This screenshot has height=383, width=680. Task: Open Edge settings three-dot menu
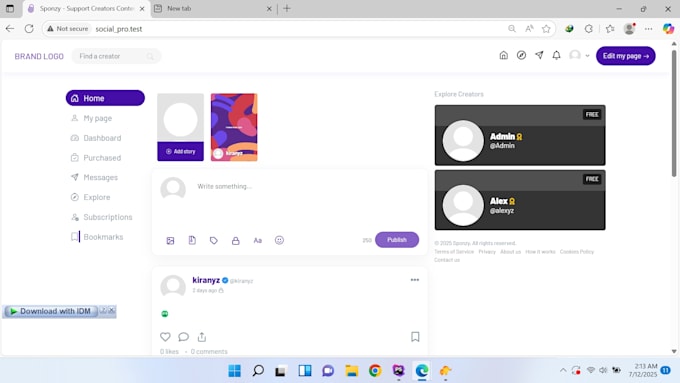click(x=648, y=29)
